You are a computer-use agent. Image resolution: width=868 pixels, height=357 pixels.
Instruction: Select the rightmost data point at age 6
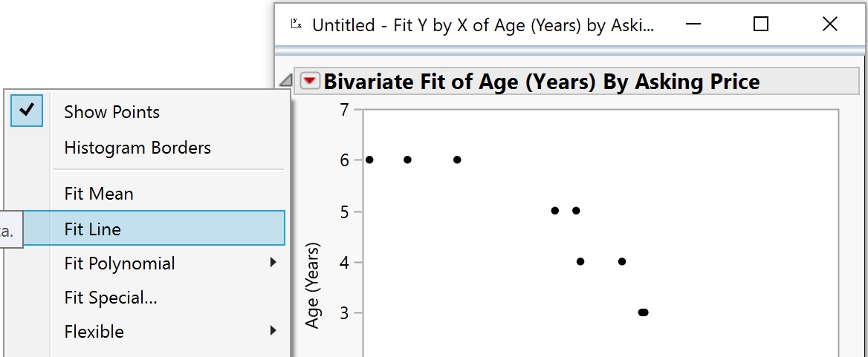[457, 160]
